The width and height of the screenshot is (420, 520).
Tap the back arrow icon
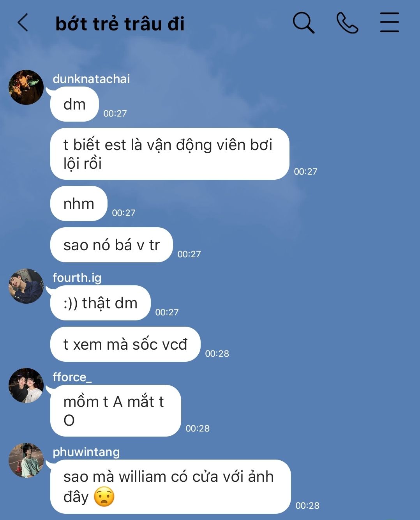click(23, 22)
